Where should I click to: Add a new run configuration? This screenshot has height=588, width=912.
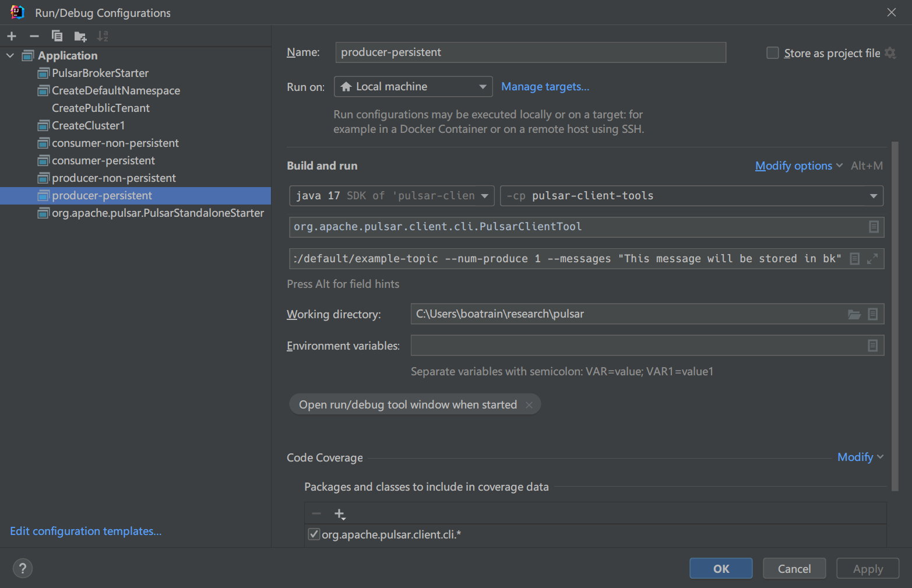12,36
